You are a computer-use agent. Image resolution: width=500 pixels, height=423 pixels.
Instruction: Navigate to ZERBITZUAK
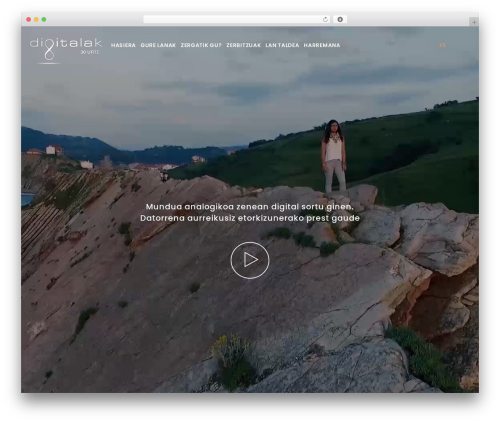(x=243, y=45)
